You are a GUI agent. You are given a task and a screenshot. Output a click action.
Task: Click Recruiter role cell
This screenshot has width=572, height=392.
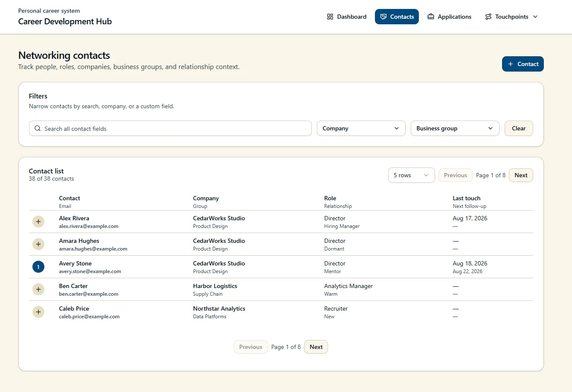(336, 308)
